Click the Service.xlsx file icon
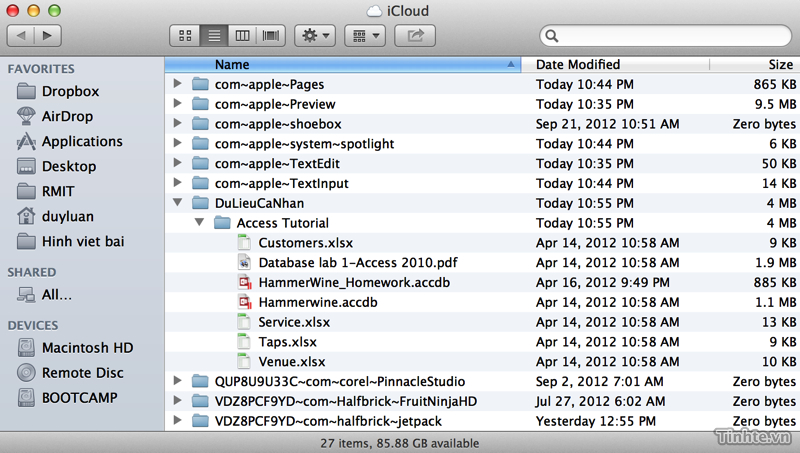 click(244, 322)
